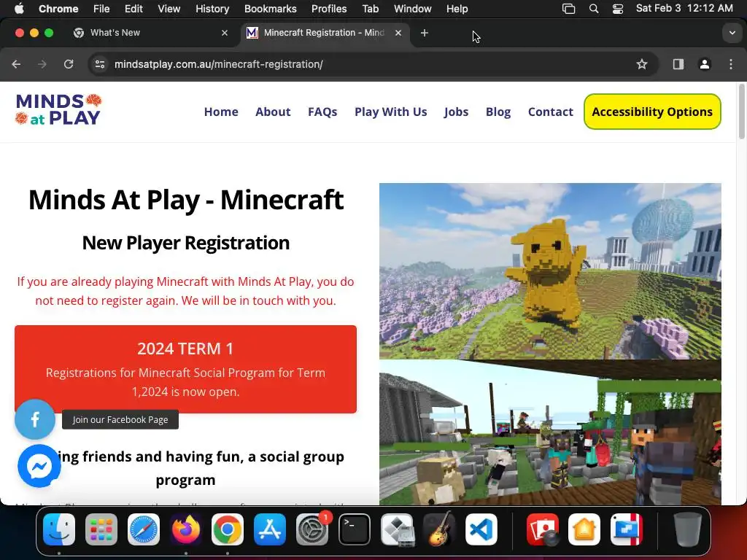Close the Minecraft Registration tab

[x=398, y=33]
